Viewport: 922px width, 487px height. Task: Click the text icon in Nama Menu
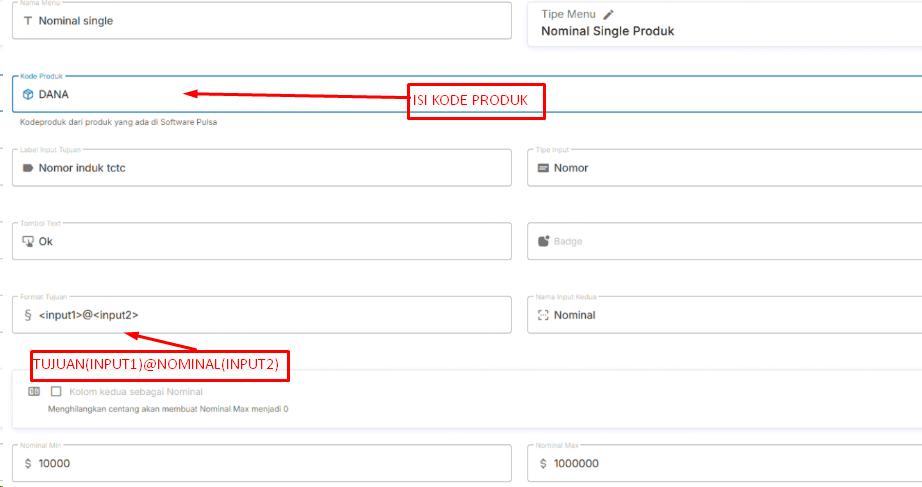click(x=28, y=20)
